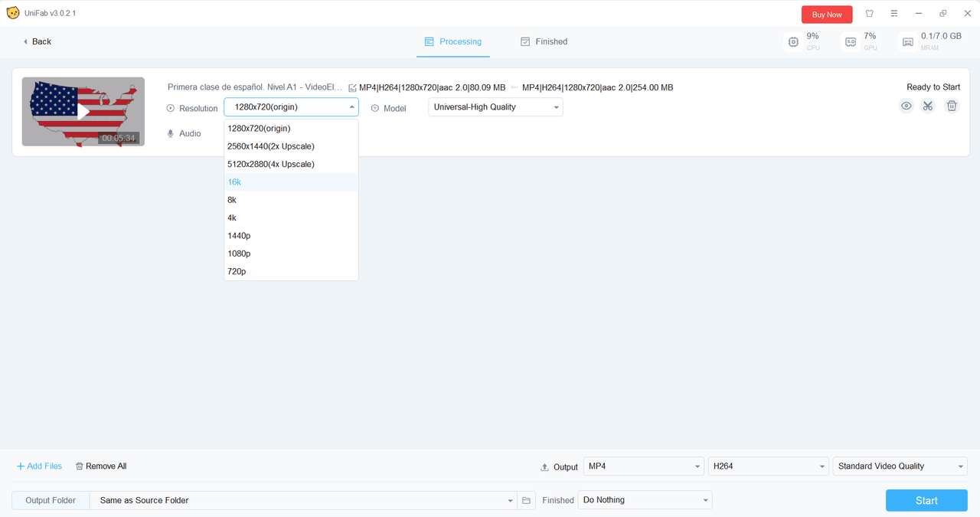The height and width of the screenshot is (517, 980).
Task: Click the video title Primera clase de español
Action: click(255, 87)
